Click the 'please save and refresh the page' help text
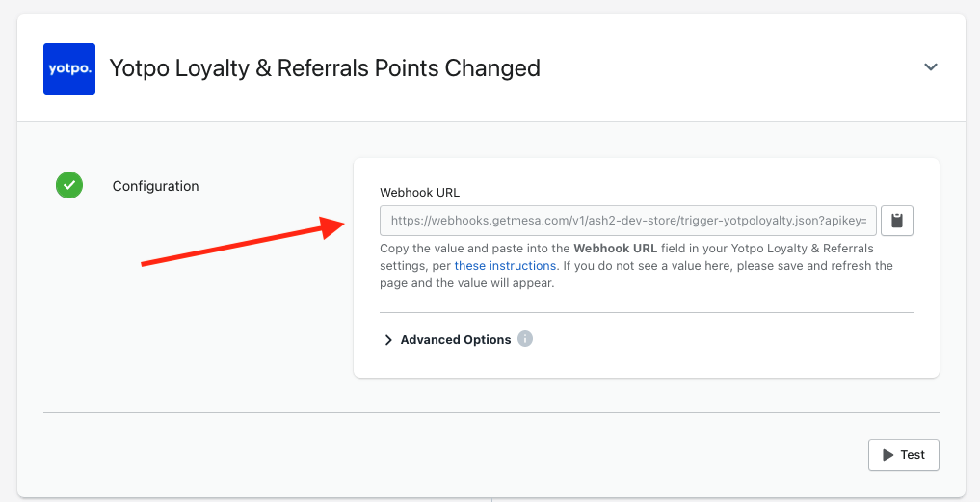Image resolution: width=980 pixels, height=502 pixels. [x=636, y=275]
